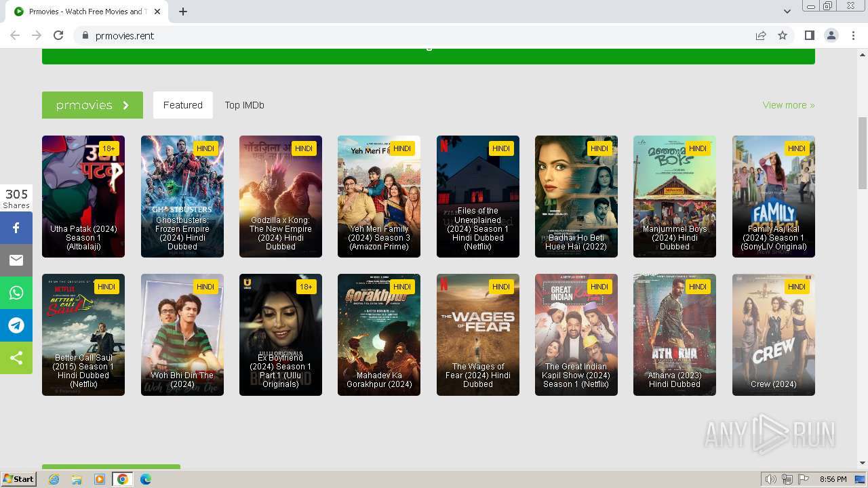Open The Great Indian Kapil Show poster
This screenshot has height=488, width=868.
[576, 335]
